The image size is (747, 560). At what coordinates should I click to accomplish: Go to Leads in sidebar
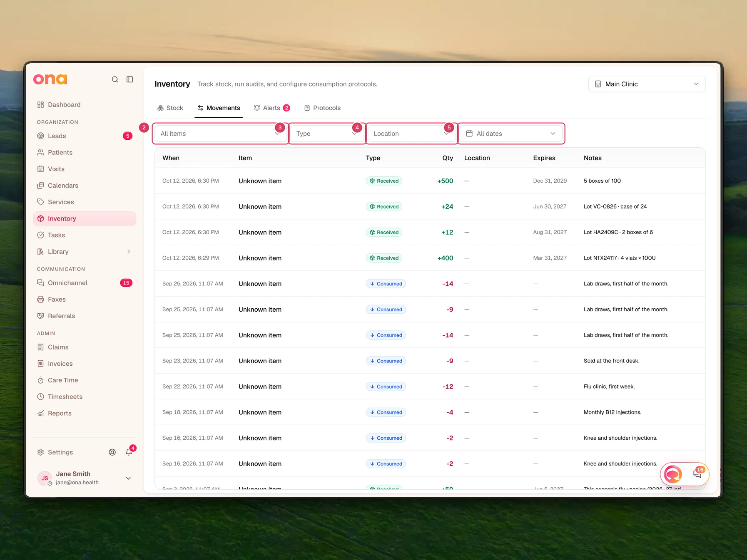click(85, 136)
